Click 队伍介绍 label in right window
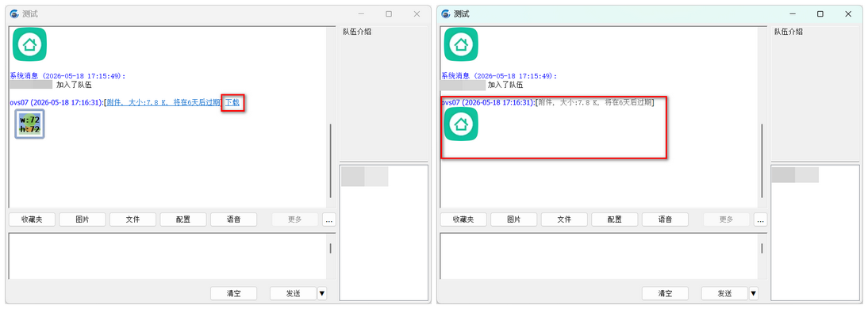The image size is (868, 309). click(789, 32)
